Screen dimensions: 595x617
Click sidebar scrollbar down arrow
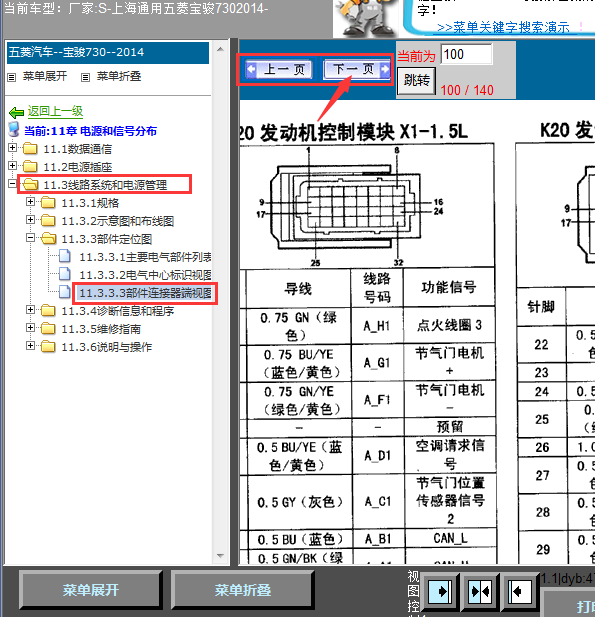point(220,556)
